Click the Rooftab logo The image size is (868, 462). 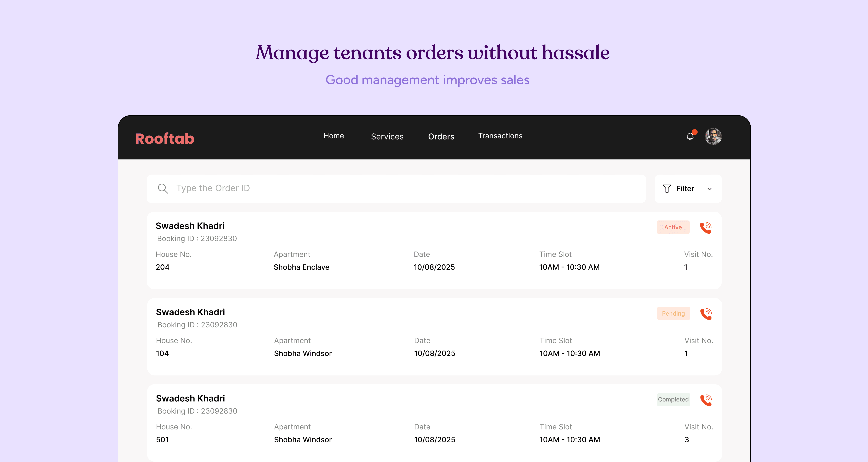tap(165, 139)
